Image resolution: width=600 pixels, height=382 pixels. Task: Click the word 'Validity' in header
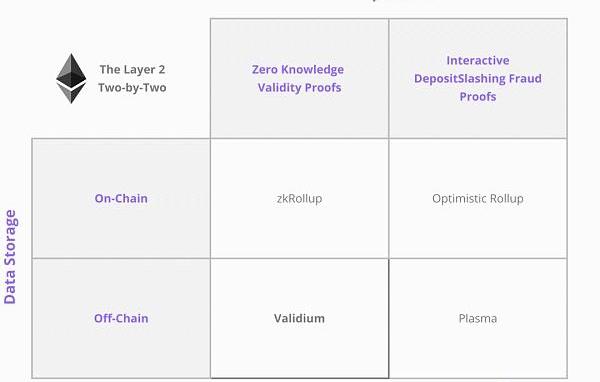279,88
